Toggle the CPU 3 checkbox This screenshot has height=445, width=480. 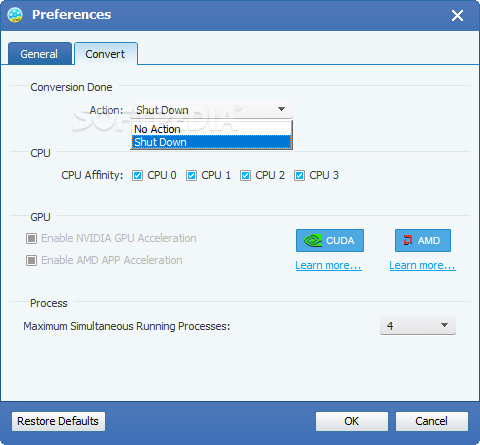299,175
